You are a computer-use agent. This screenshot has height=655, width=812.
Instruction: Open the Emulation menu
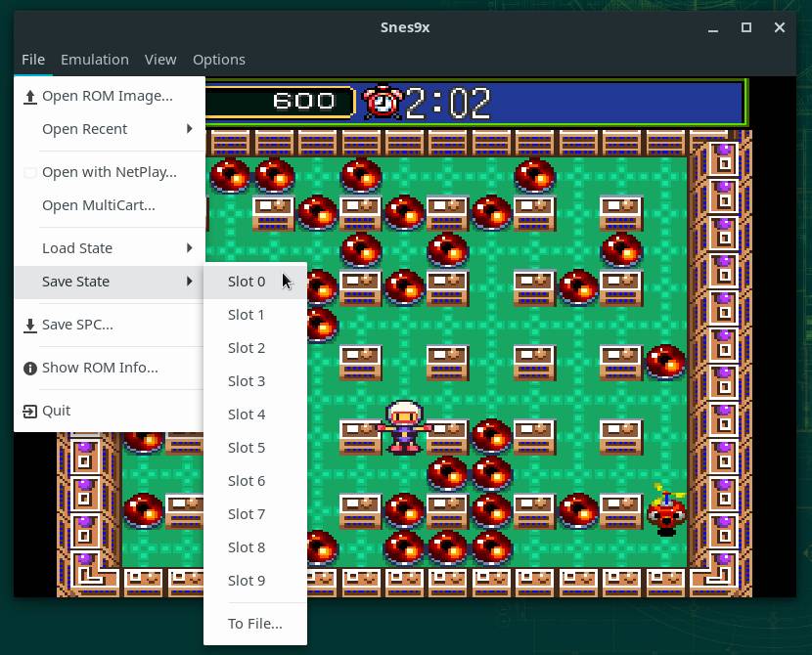(95, 60)
